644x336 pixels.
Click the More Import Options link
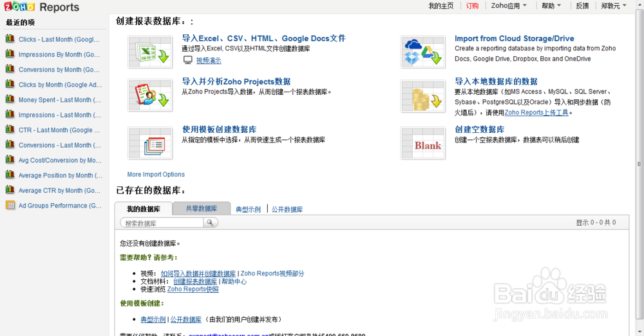click(156, 174)
